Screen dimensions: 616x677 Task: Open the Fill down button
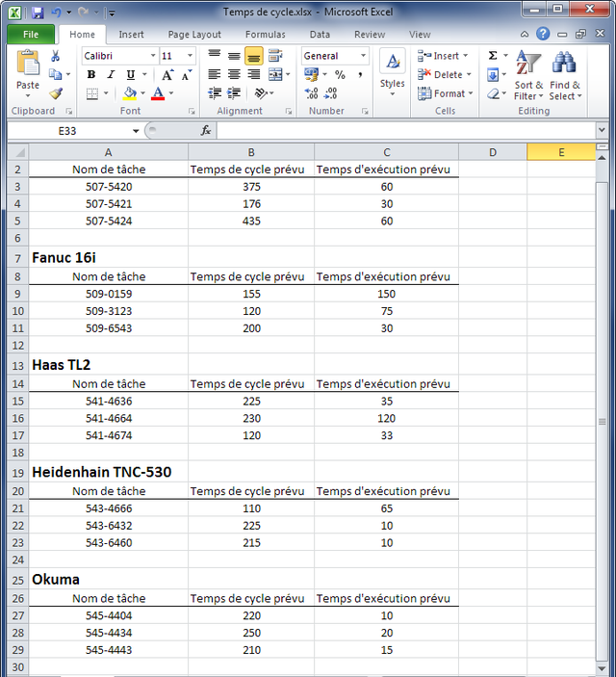pos(493,75)
